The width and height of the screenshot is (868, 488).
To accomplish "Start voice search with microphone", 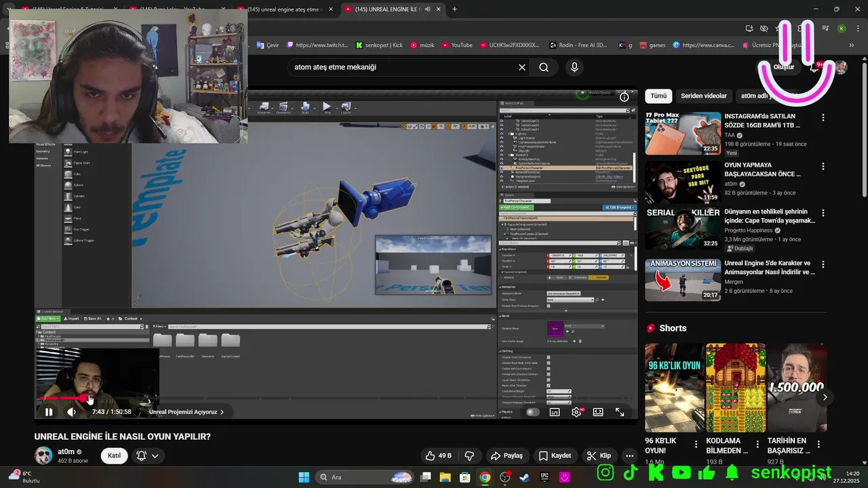I will [x=574, y=67].
